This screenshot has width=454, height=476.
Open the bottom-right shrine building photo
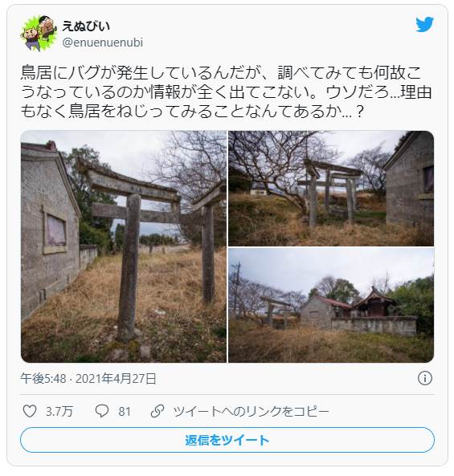pyautogui.click(x=331, y=305)
